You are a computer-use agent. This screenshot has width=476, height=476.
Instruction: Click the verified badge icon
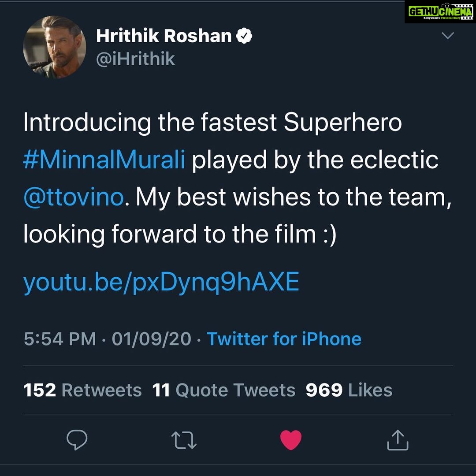244,36
